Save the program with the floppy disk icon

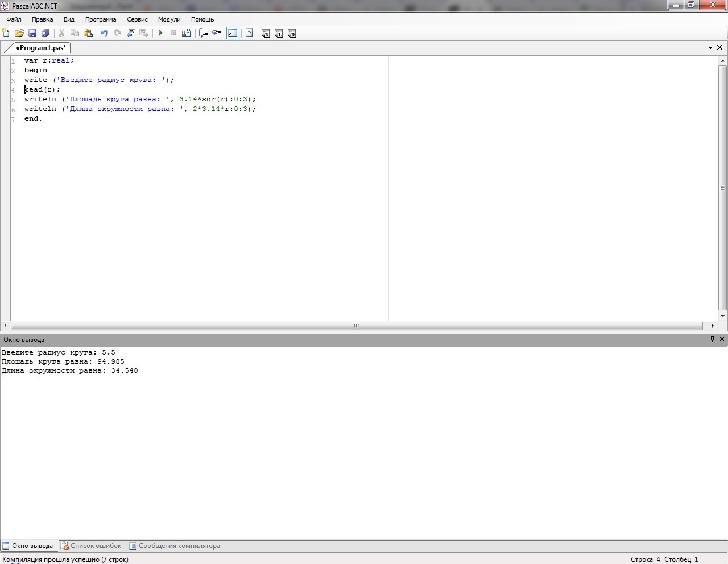pos(32,34)
